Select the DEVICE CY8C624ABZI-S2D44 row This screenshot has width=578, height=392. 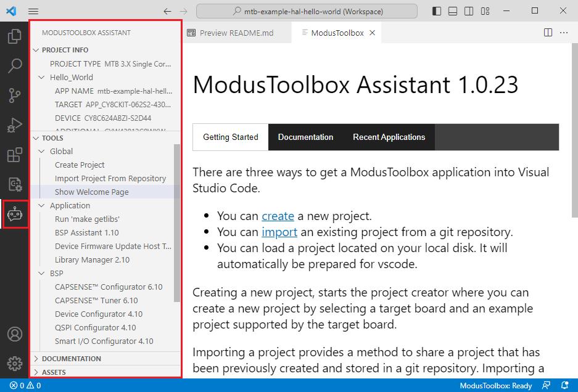tap(105, 118)
